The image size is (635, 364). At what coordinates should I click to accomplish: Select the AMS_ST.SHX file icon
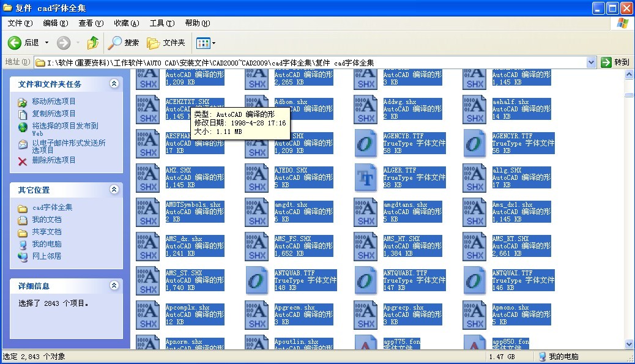coord(148,280)
